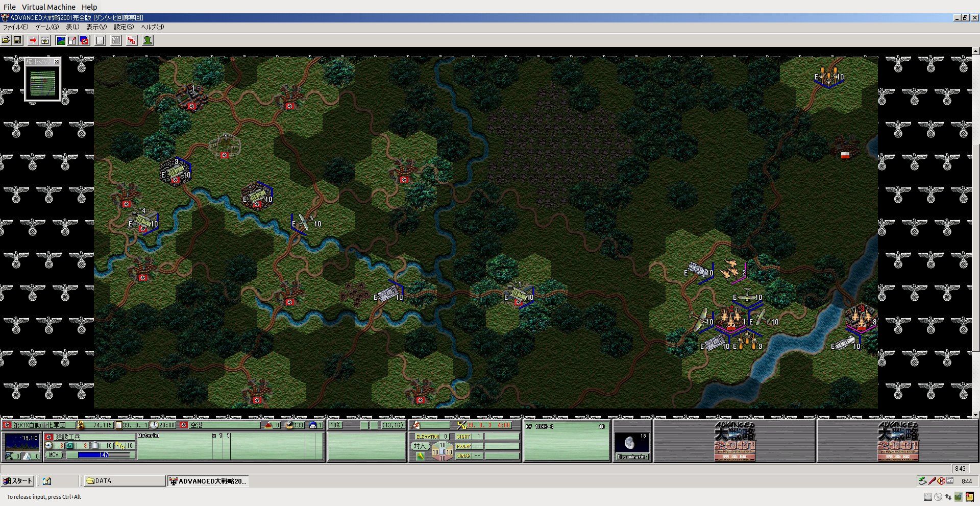Viewport: 980px width, 506px height.
Task: Toggle the blue-green map toolbar button
Action: pyautogui.click(x=61, y=40)
